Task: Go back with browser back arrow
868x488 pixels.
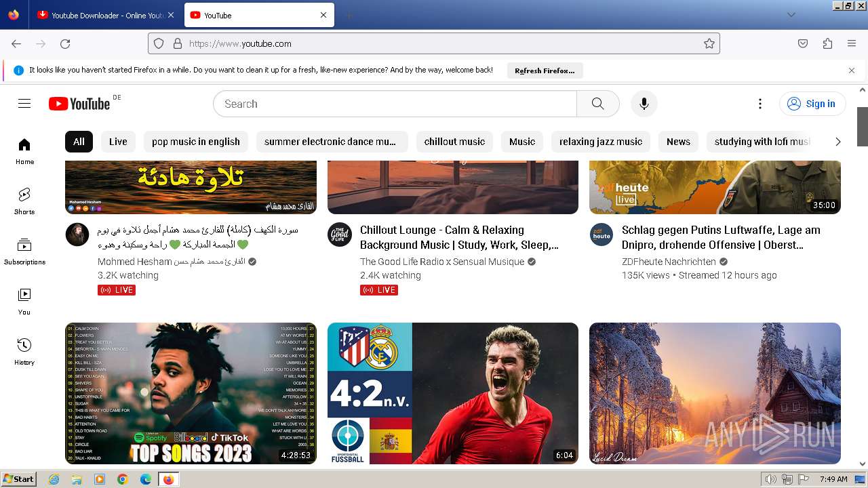Action: [16, 43]
